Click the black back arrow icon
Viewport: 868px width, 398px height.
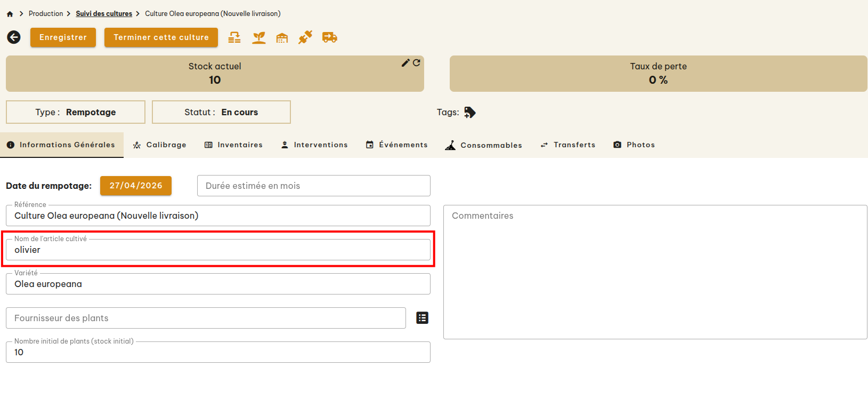(14, 37)
